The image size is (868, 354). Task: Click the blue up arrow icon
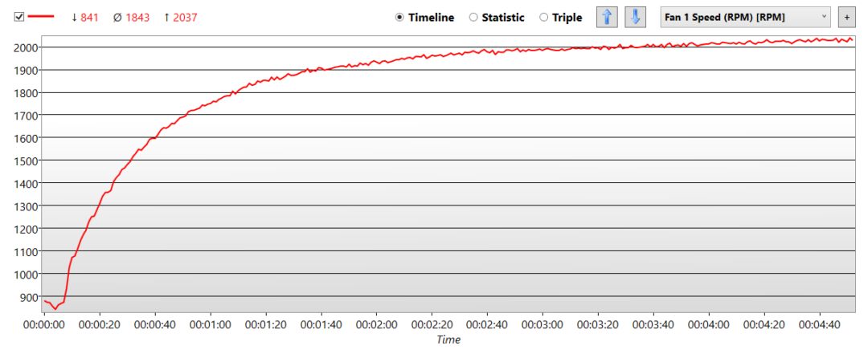click(x=607, y=17)
